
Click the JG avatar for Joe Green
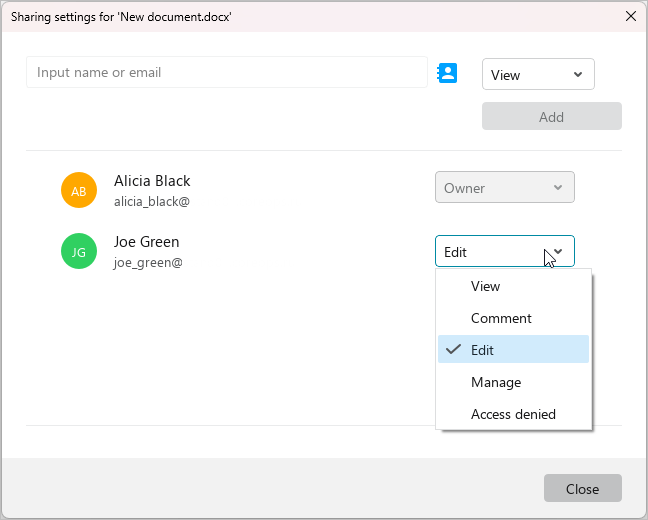pos(79,251)
